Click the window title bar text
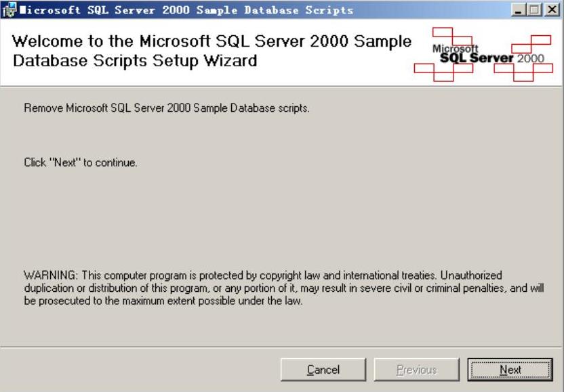The height and width of the screenshot is (392, 564). [186, 10]
